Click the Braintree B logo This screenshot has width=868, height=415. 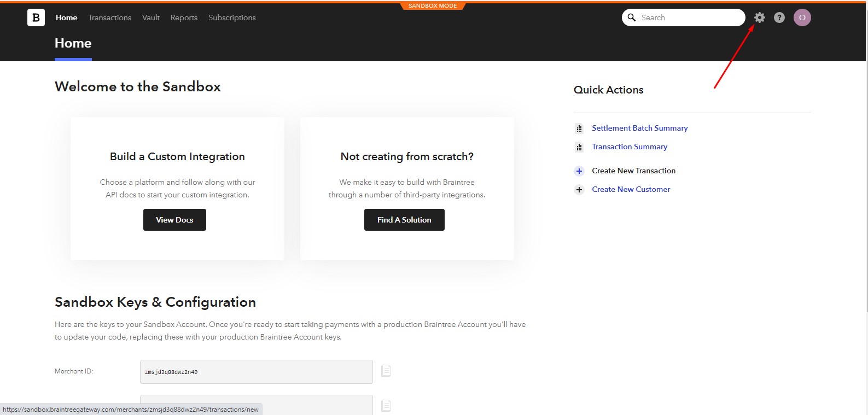point(36,17)
